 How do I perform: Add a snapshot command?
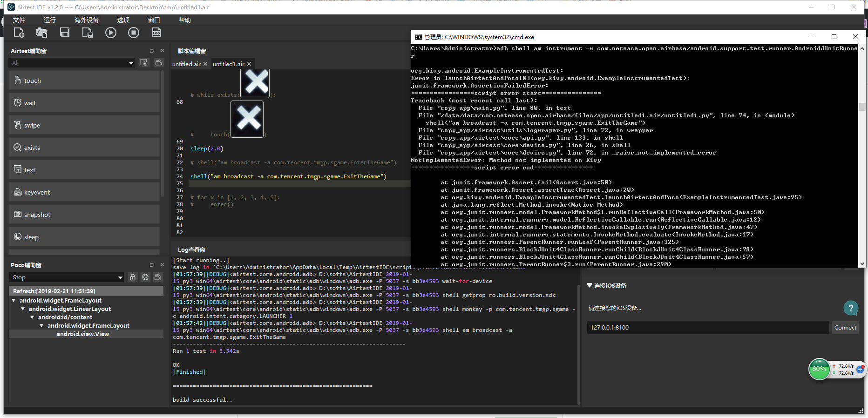coord(84,215)
